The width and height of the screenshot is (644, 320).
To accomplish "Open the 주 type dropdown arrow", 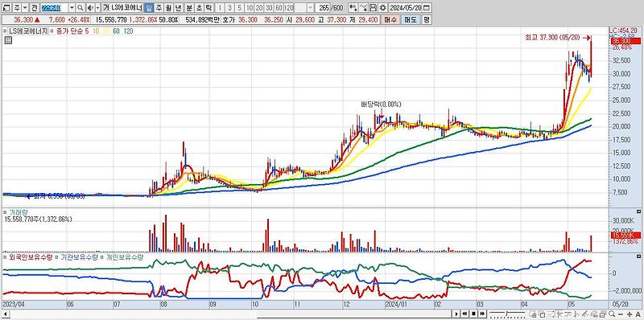I will [x=25, y=8].
